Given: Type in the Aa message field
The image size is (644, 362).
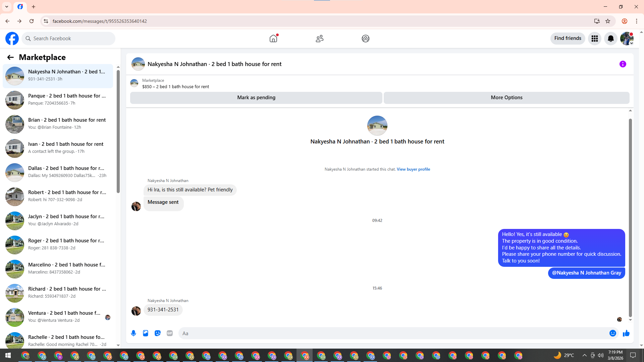Looking at the screenshot, I should click(392, 333).
